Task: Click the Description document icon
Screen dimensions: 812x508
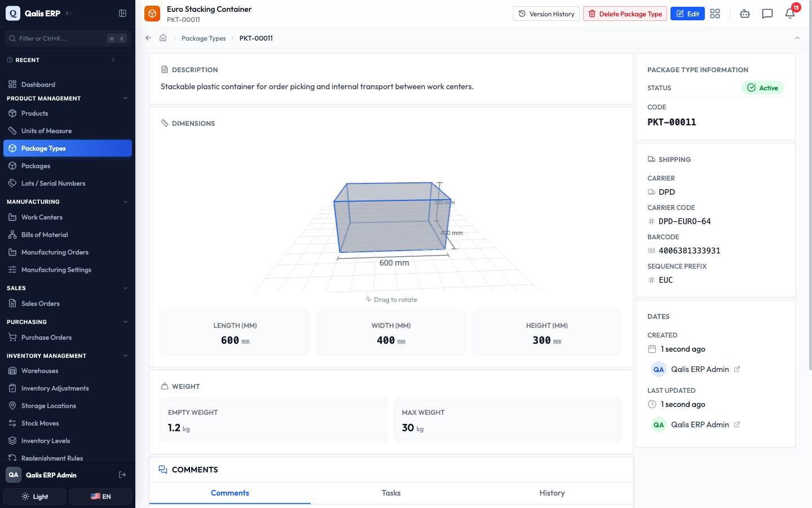Action: [x=165, y=69]
